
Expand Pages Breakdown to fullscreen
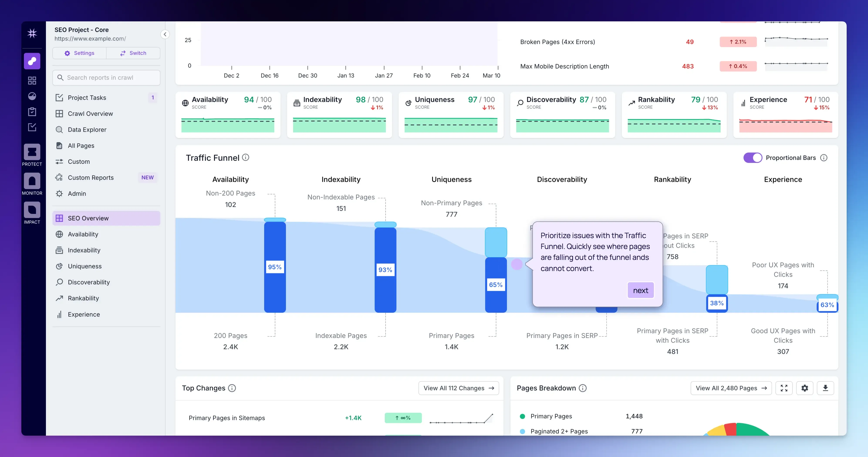[x=784, y=388]
